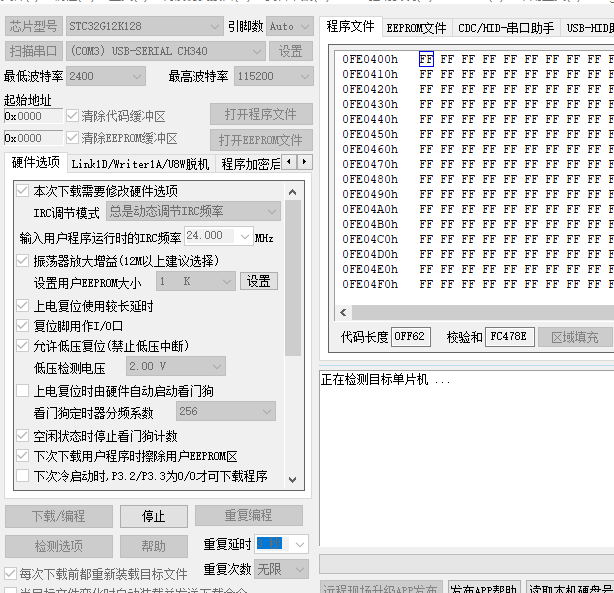Click hardware options list scroll-down arrow

pos(293,479)
